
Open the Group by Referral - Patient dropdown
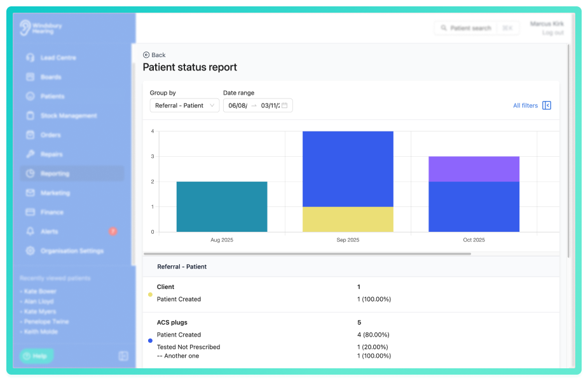(184, 105)
